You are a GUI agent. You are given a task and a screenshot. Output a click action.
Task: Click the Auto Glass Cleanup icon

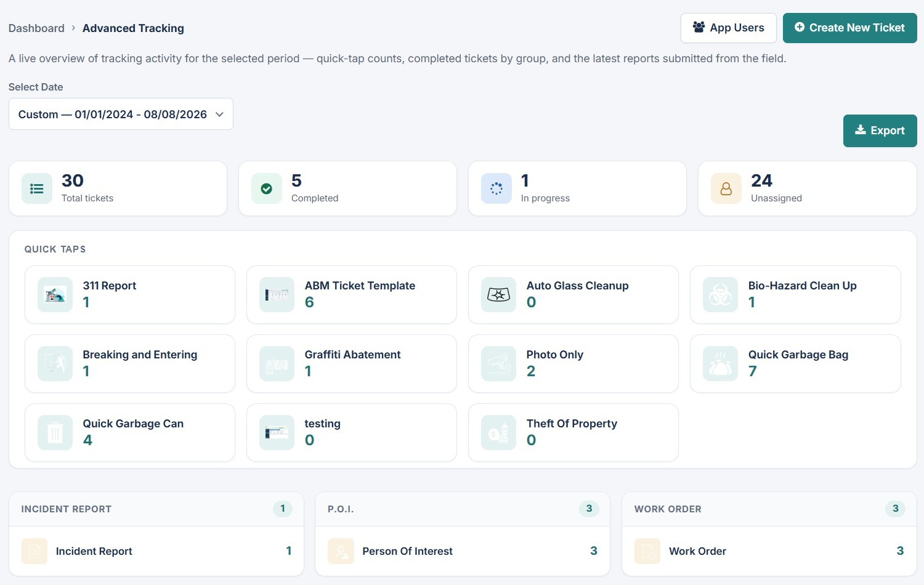tap(498, 295)
